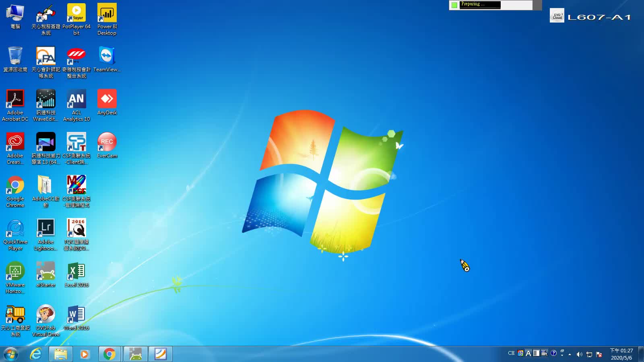Toggle IME half/full width shape
The width and height of the screenshot is (644, 362).
click(536, 353)
